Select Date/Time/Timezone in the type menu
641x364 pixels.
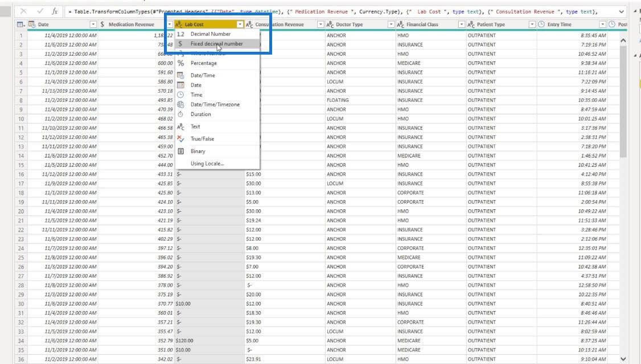[x=217, y=105]
